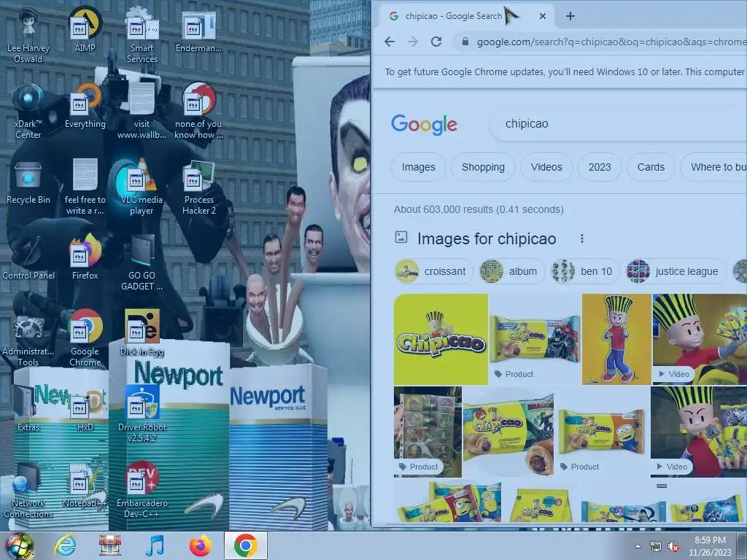This screenshot has height=560, width=747.
Task: Open coin collection Product image
Action: pos(427,432)
